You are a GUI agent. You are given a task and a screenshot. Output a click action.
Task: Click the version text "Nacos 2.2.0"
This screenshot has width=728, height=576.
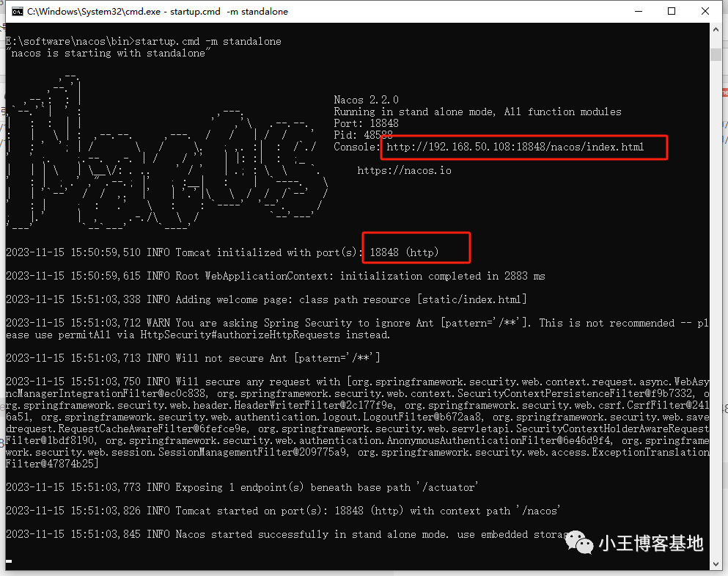(367, 100)
